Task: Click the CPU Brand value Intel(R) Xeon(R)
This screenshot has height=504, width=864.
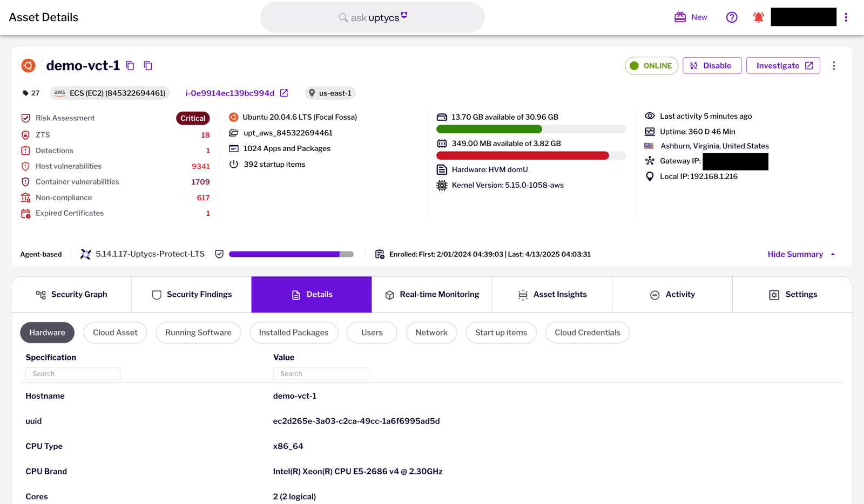Action: click(357, 472)
